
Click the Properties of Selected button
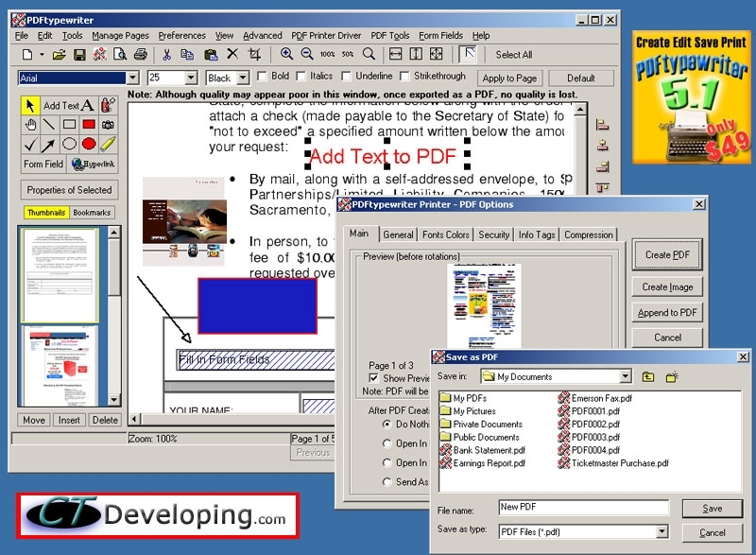click(x=69, y=190)
